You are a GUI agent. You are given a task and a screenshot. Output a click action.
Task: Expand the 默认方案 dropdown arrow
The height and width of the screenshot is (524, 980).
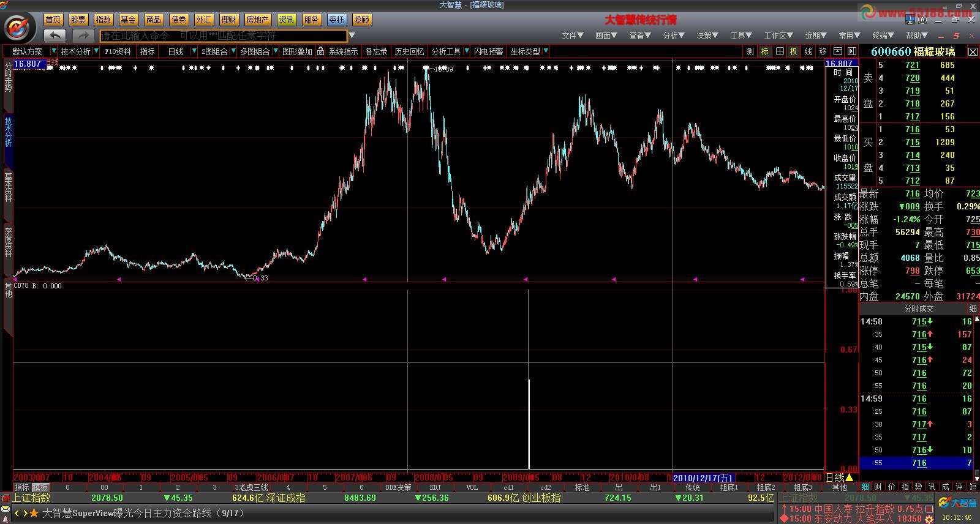coord(54,51)
